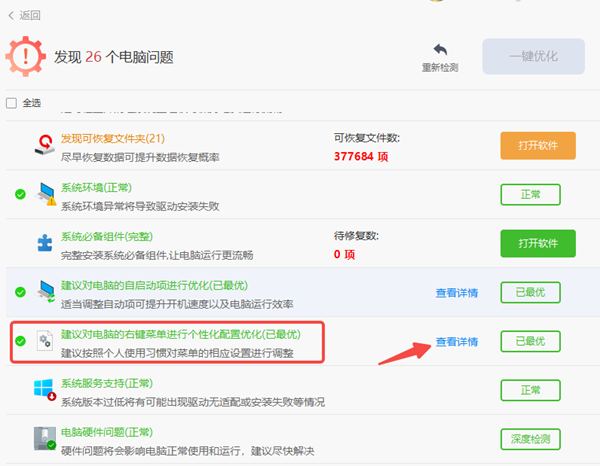This screenshot has height=466, width=600.
Task: Go back using the 返回 arrow
Action: (11, 15)
